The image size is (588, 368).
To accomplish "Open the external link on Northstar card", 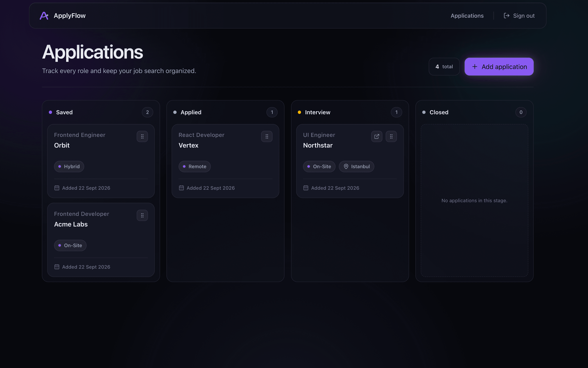I will click(377, 136).
